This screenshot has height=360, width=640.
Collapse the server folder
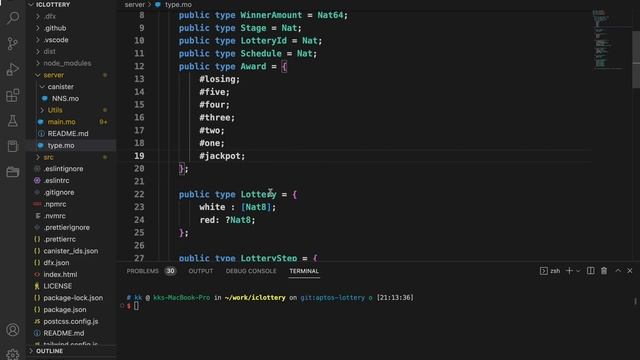pos(38,75)
